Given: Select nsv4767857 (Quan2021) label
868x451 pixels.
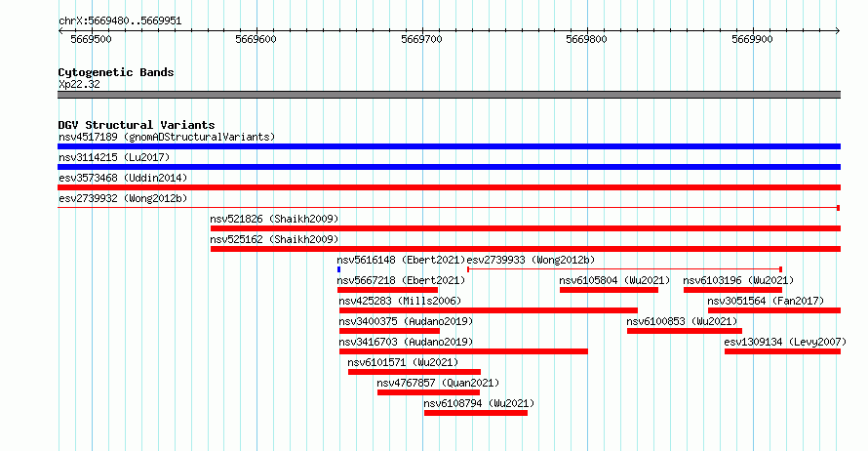Looking at the screenshot, I should 438,383.
